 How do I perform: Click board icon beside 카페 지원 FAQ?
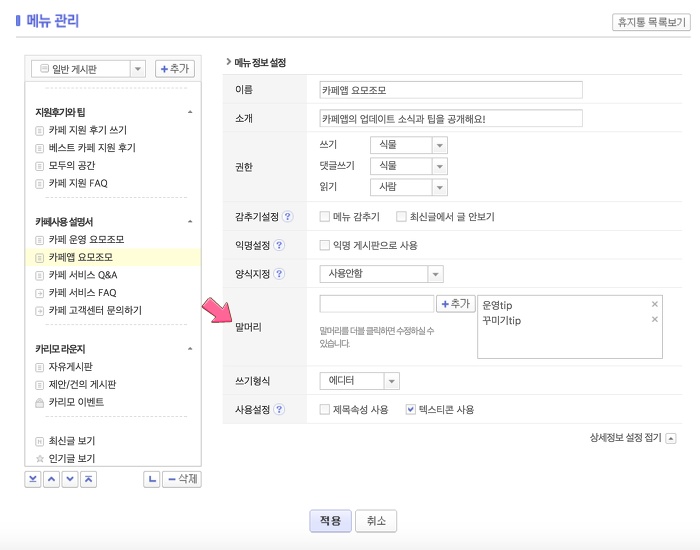[x=39, y=183]
